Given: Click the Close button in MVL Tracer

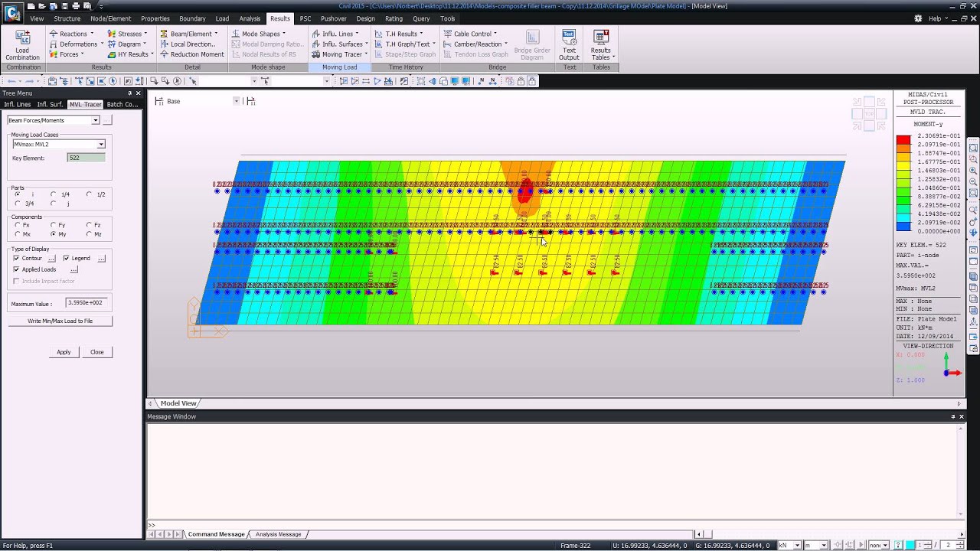Looking at the screenshot, I should 96,352.
